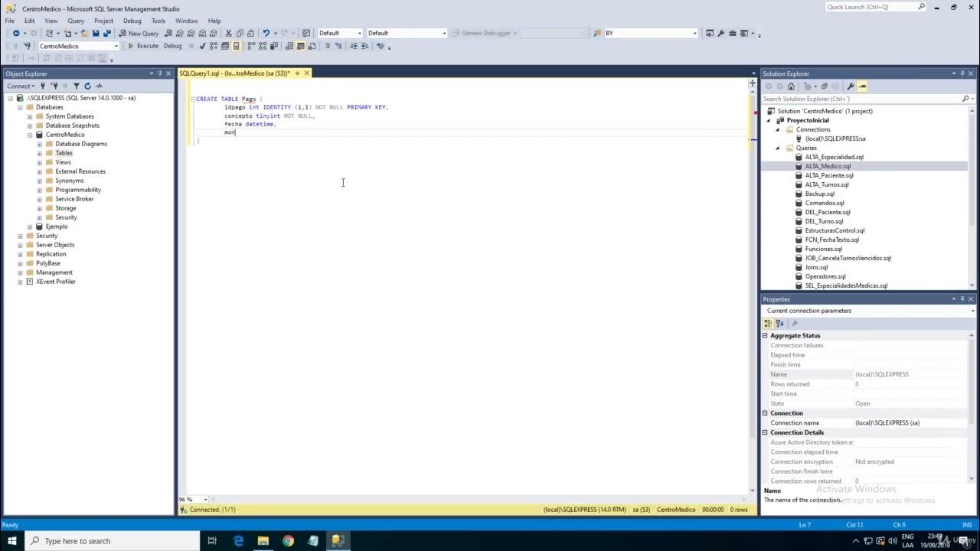Screen dimensions: 980x551
Task: Close the SQLQuery1.sql tab
Action: click(307, 73)
